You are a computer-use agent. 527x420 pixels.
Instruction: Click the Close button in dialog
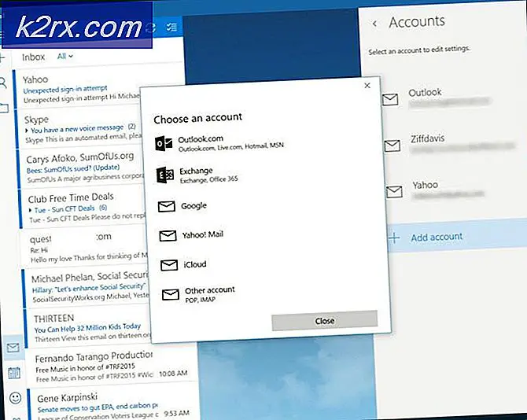325,321
